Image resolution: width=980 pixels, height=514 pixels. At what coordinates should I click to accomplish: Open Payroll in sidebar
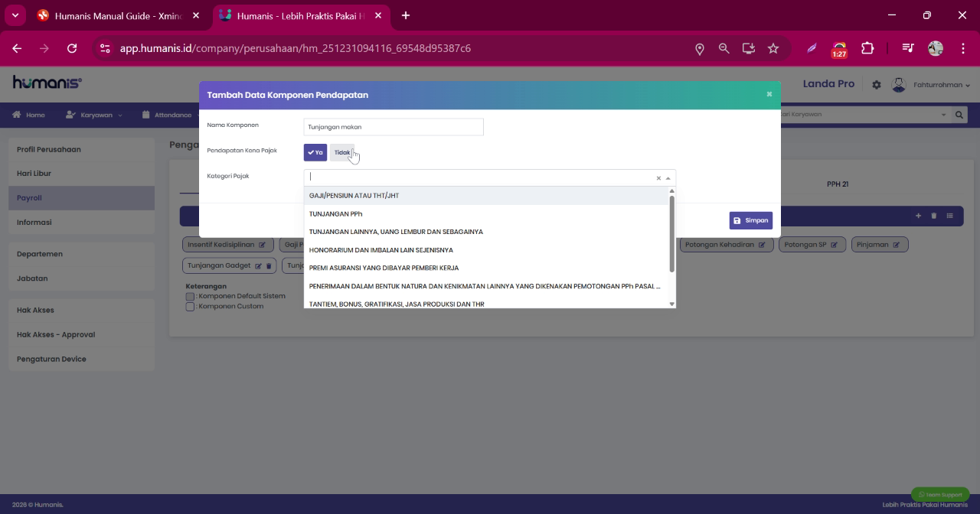pos(81,198)
